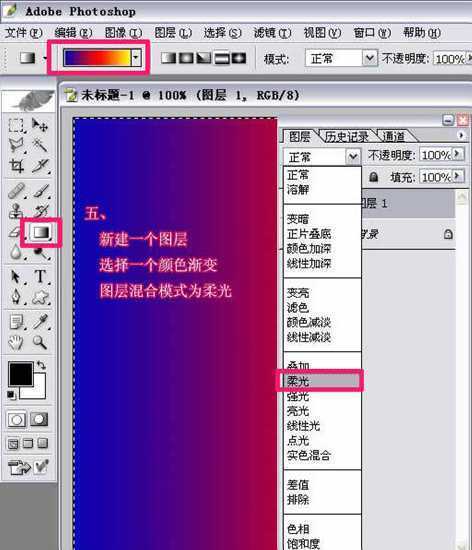Viewport: 472px width, 550px height.
Task: Open the 滤镜 menu
Action: click(272, 33)
